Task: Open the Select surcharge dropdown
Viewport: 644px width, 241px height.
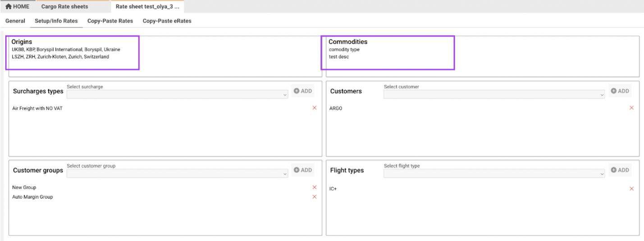Action: (x=177, y=95)
